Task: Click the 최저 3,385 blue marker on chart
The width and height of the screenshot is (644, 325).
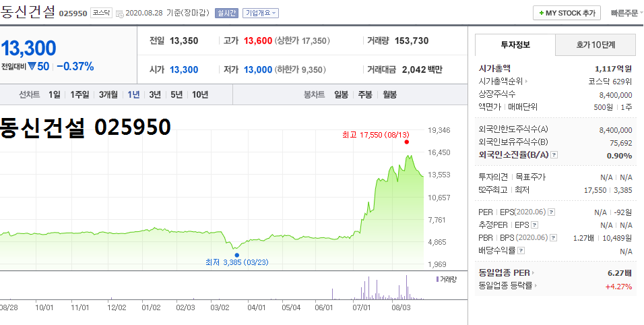Action: tap(236, 255)
